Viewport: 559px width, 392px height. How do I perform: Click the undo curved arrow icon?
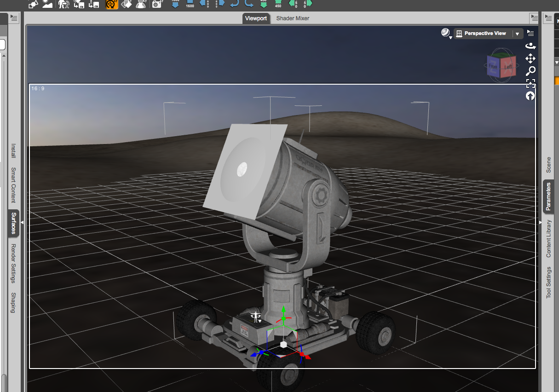click(234, 4)
